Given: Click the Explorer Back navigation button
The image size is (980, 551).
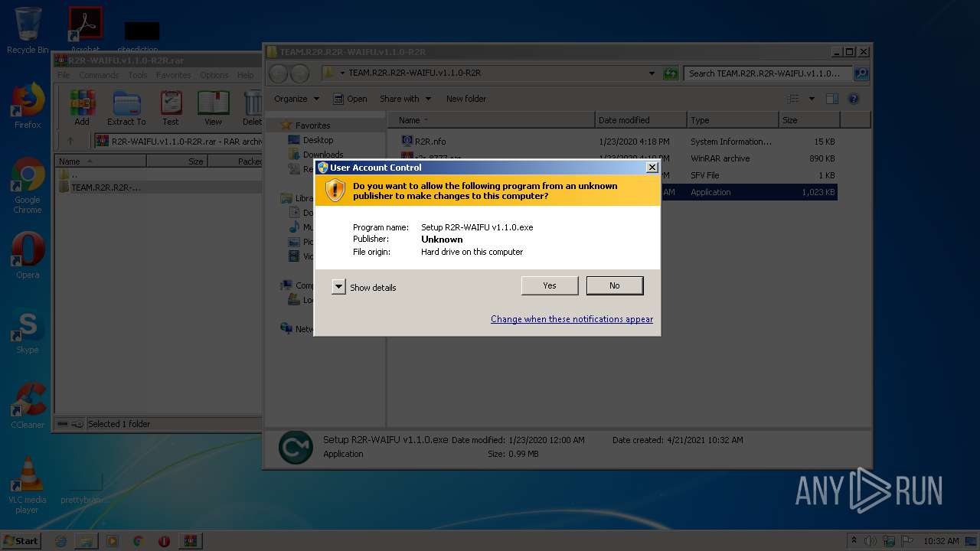Looking at the screenshot, I should click(x=279, y=73).
